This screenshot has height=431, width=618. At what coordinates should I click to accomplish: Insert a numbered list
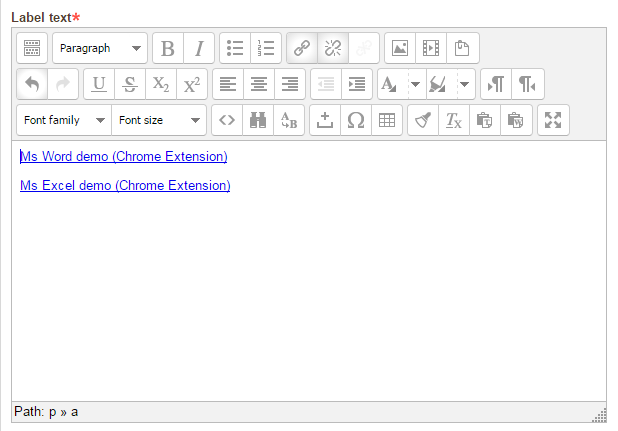click(x=266, y=48)
